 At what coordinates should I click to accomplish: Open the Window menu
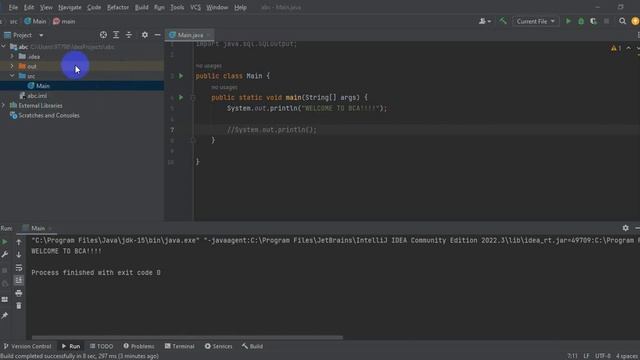click(x=217, y=7)
